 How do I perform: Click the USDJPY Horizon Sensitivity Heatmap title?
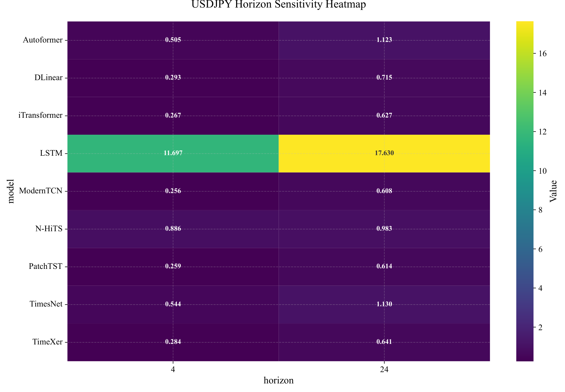click(x=278, y=5)
